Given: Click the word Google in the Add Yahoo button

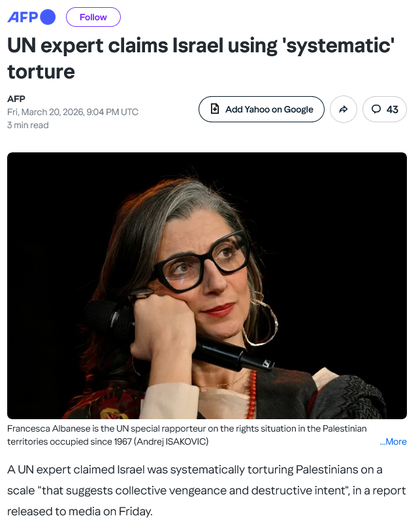Looking at the screenshot, I should [x=299, y=109].
